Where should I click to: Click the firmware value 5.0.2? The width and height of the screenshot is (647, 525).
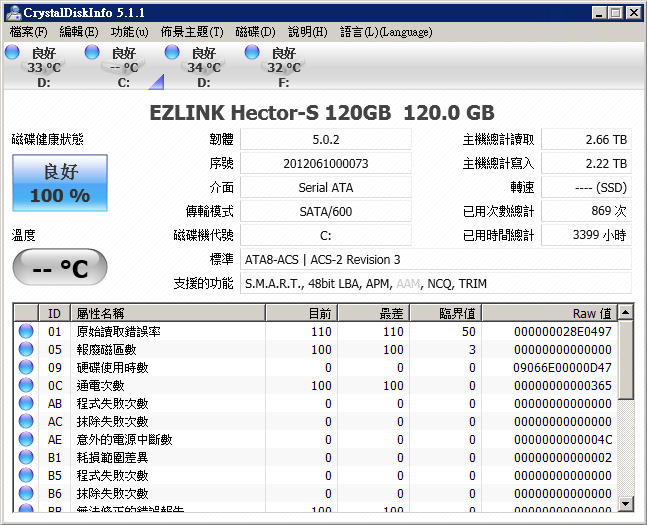pos(326,140)
